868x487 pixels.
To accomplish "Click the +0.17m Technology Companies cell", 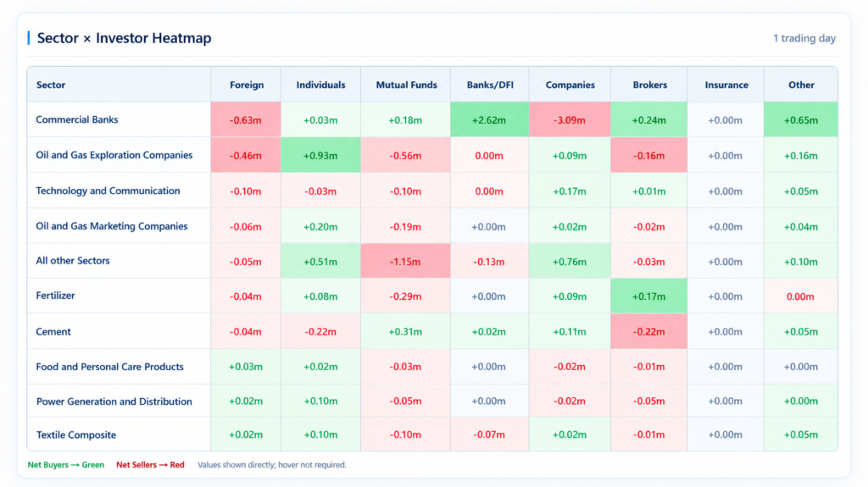I will tap(570, 191).
